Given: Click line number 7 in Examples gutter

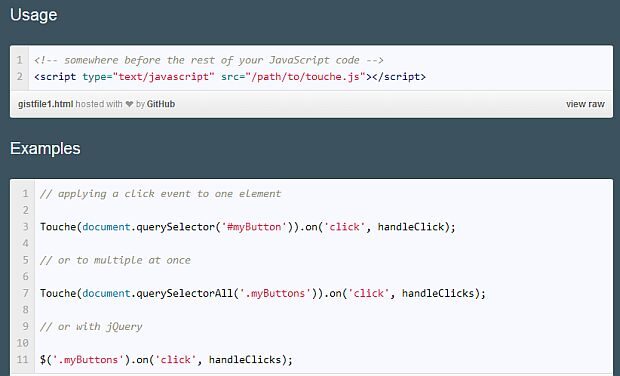Looking at the screenshot, I should coord(25,293).
